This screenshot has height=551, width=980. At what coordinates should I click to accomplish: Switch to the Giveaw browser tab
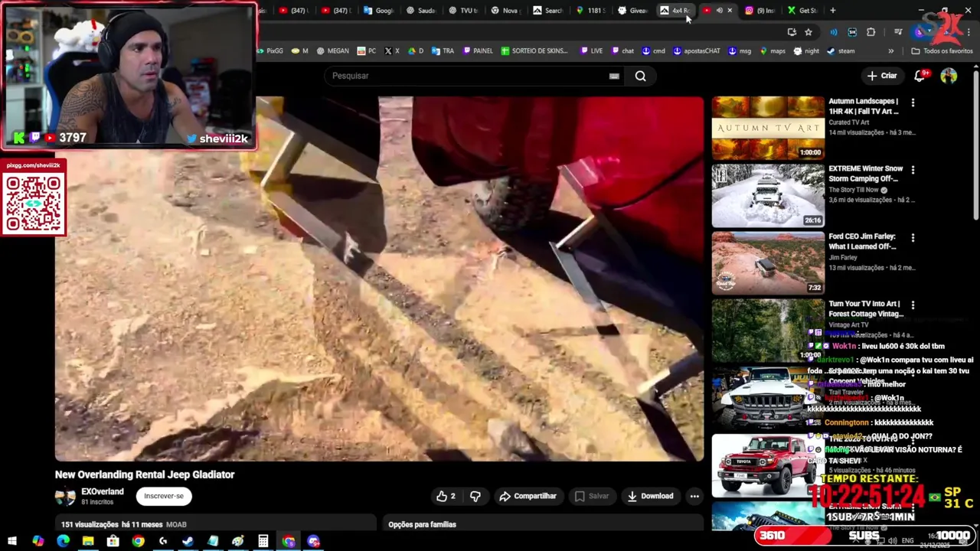pos(633,11)
